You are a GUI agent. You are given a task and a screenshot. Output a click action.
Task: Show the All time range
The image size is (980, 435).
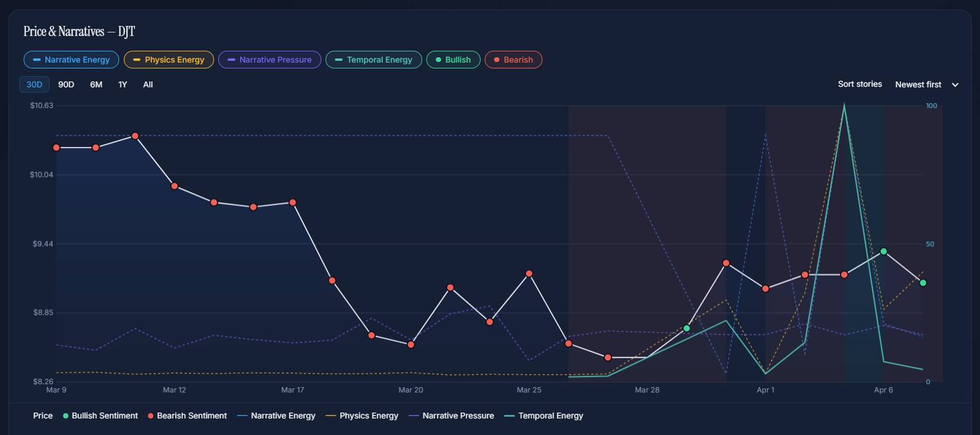pos(148,84)
